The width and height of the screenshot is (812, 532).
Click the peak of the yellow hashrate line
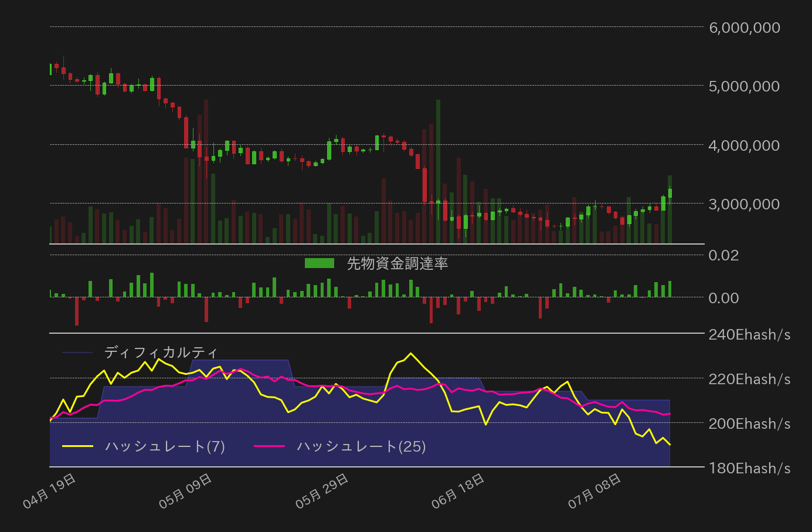(411, 353)
